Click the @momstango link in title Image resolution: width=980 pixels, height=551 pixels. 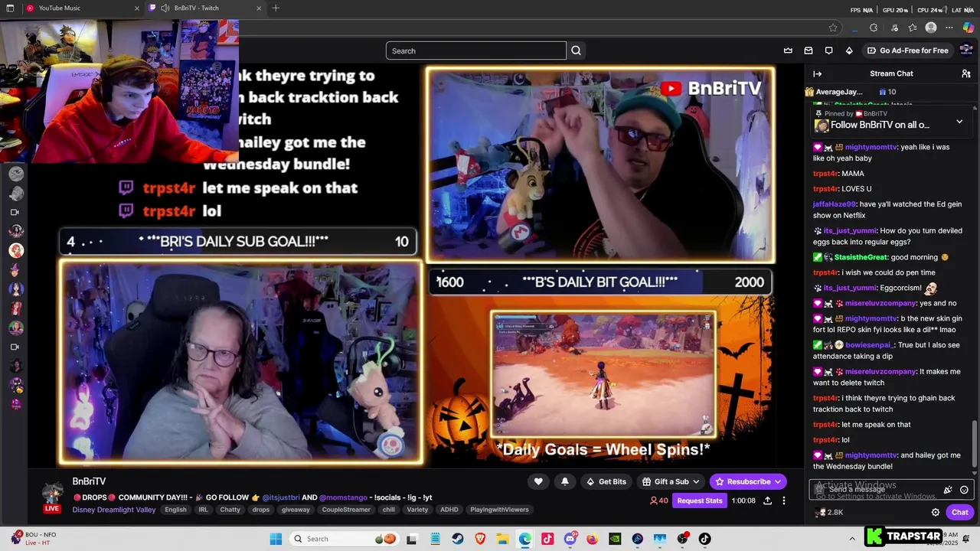pos(343,497)
